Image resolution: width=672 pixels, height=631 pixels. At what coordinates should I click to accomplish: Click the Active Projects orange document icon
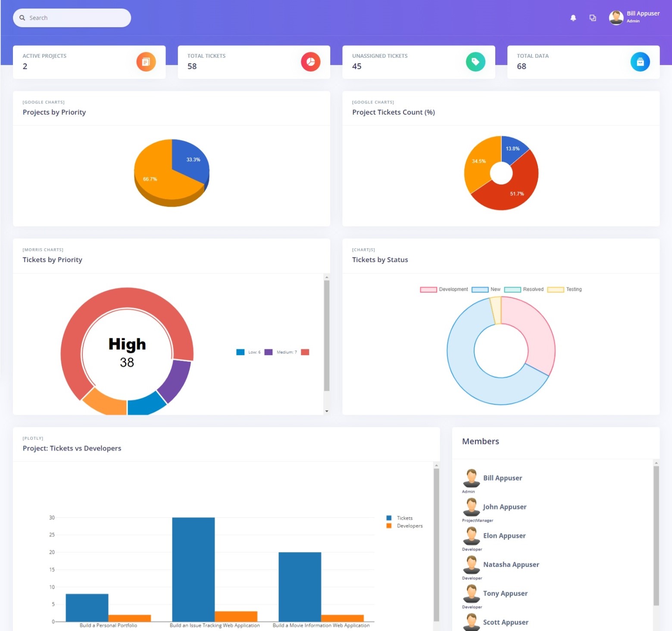pyautogui.click(x=146, y=62)
